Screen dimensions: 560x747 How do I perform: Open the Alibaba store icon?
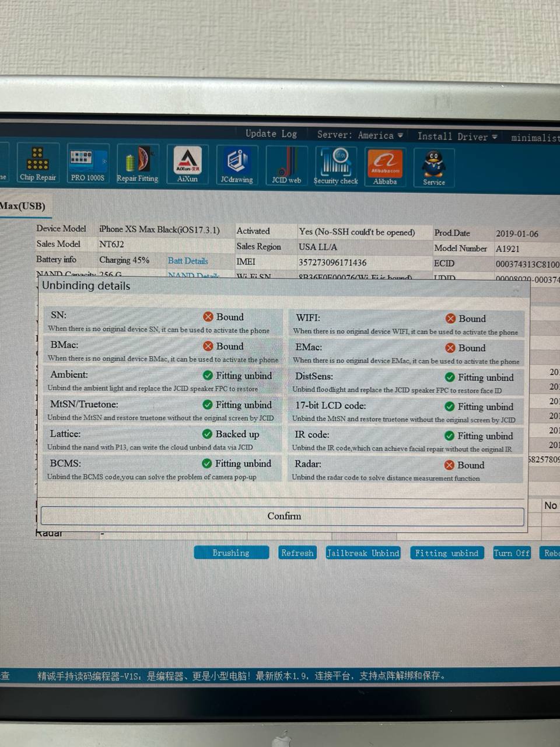385,168
